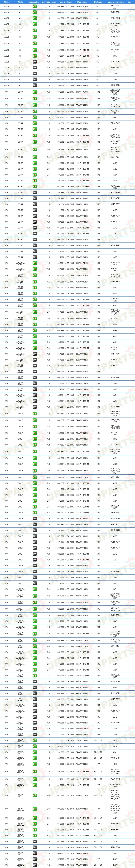Click 'AGP, AQM' engine code in Bora row
This screenshot has height=868, width=135.
[115, 192]
